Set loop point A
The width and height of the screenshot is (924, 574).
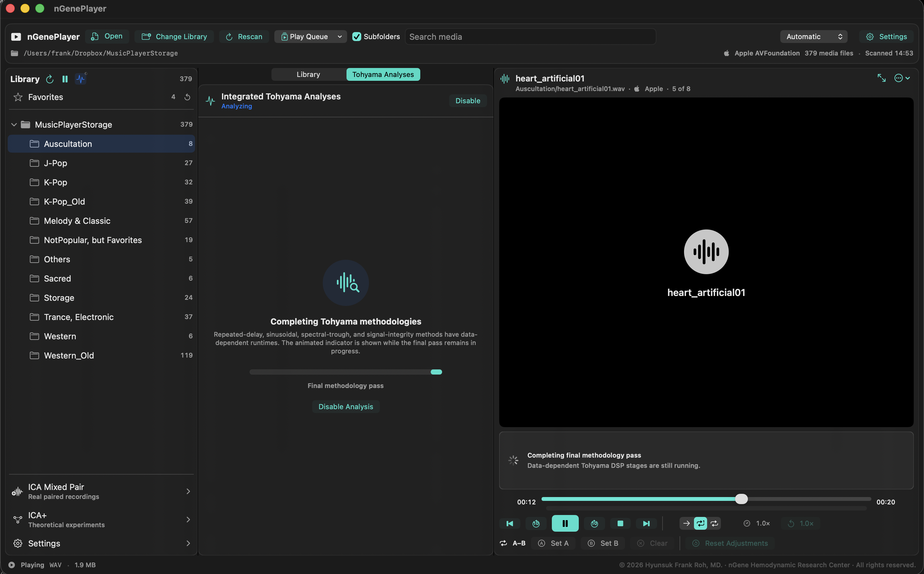(x=553, y=543)
